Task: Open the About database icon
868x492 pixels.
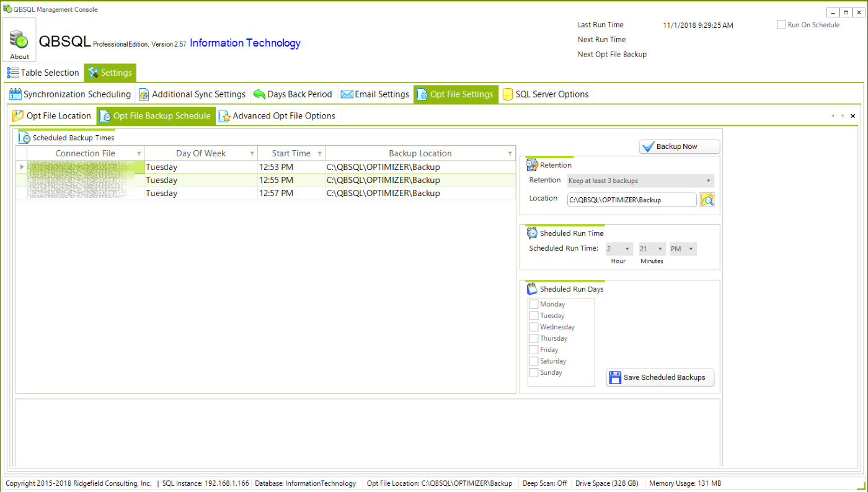Action: (20, 40)
